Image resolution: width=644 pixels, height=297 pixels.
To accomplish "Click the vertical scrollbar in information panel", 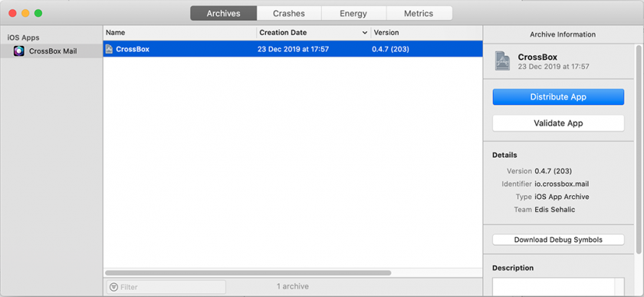I will tap(639, 150).
